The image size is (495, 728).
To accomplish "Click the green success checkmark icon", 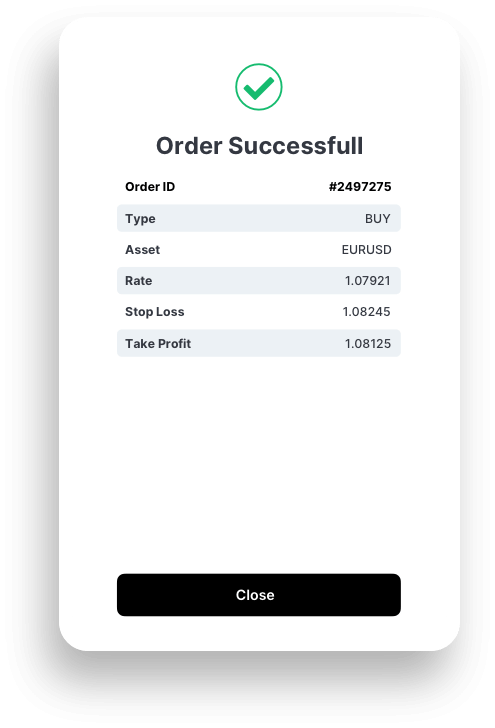I will 259,87.
